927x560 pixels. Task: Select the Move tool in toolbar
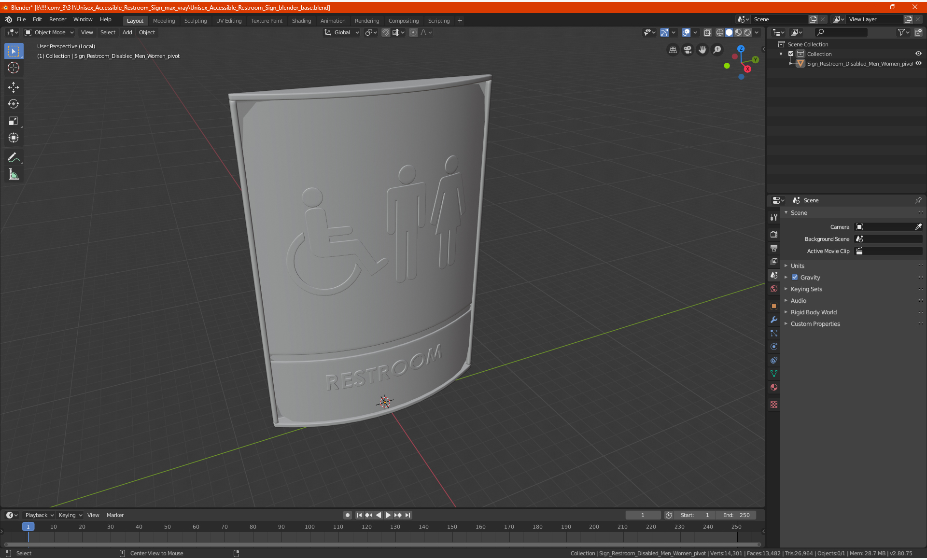coord(14,87)
